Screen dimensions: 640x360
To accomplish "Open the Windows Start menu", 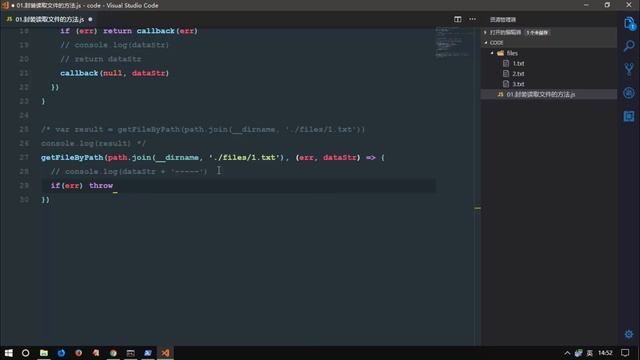I will pos(9,353).
